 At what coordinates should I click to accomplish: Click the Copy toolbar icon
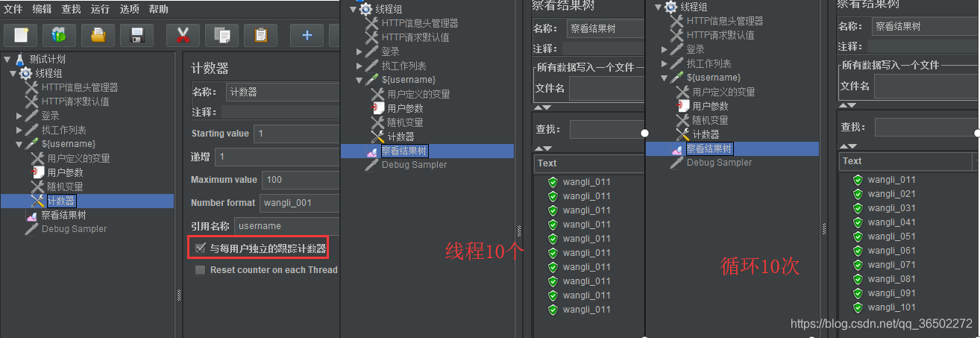point(222,34)
